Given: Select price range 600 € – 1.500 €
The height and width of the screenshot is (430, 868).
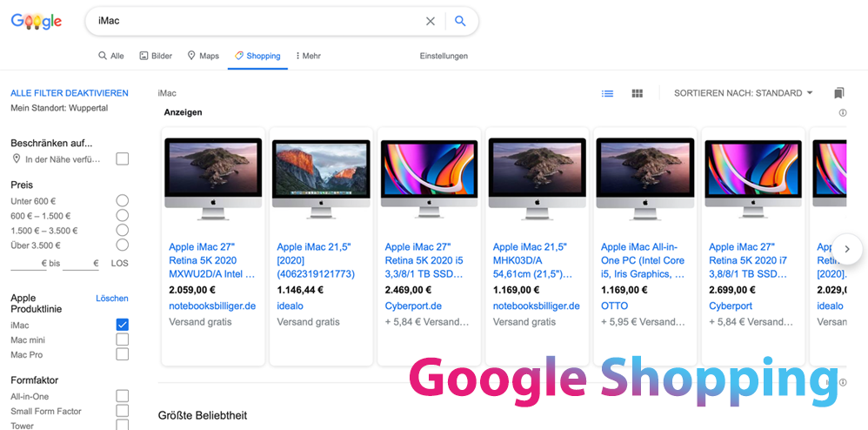Looking at the screenshot, I should tap(123, 216).
